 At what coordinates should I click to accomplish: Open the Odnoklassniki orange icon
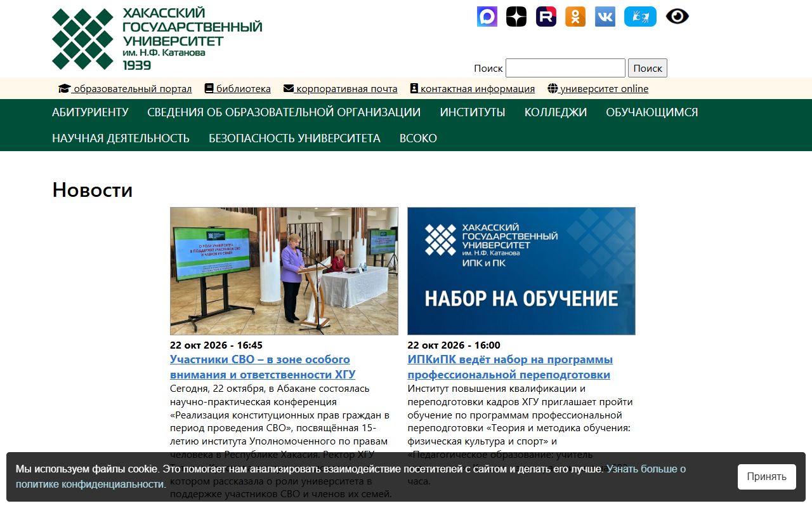(575, 17)
